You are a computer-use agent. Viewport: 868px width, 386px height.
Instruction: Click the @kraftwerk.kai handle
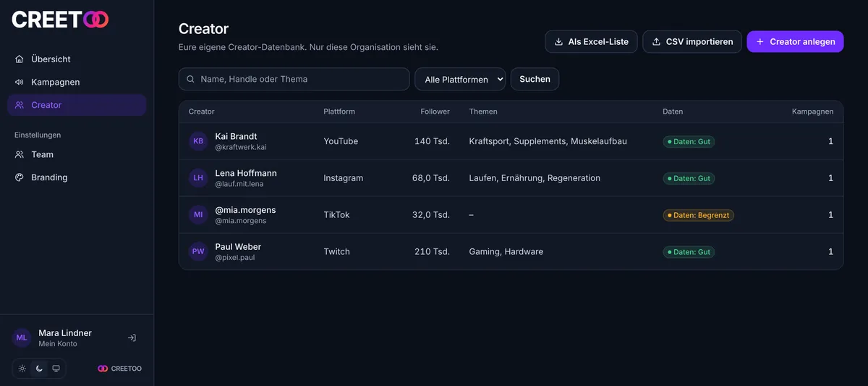(241, 148)
